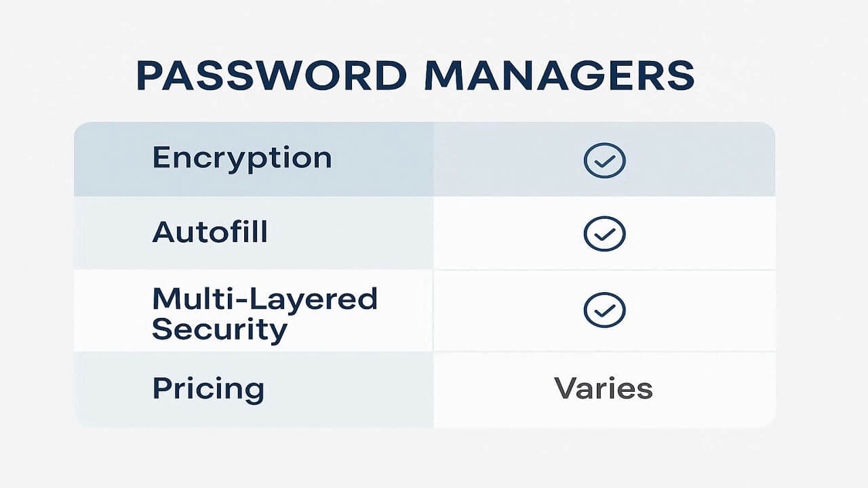868x488 pixels.
Task: Select the Autofill feature label
Action: [210, 232]
